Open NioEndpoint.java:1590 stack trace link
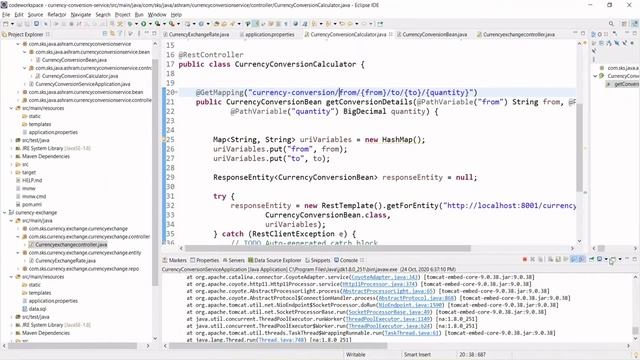This screenshot has width=640, height=360. pos(411,305)
